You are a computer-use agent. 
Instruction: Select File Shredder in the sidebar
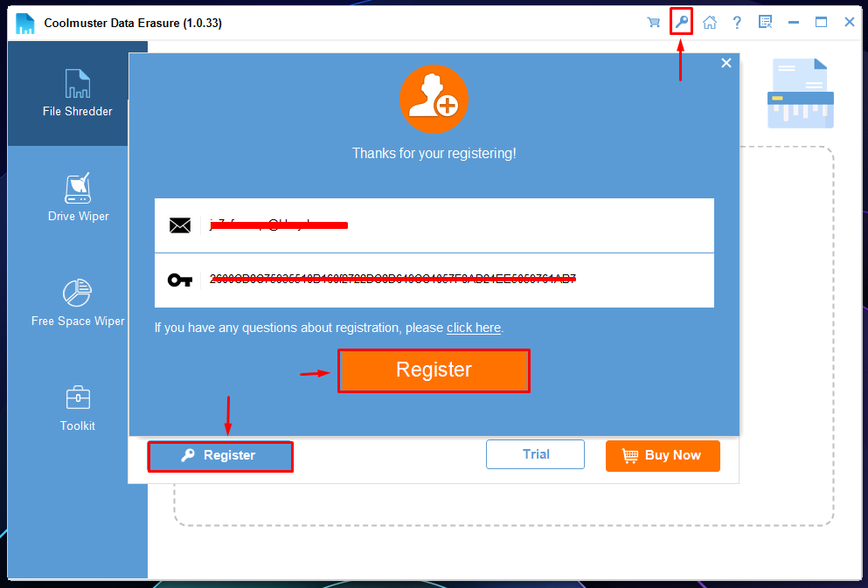click(x=78, y=93)
